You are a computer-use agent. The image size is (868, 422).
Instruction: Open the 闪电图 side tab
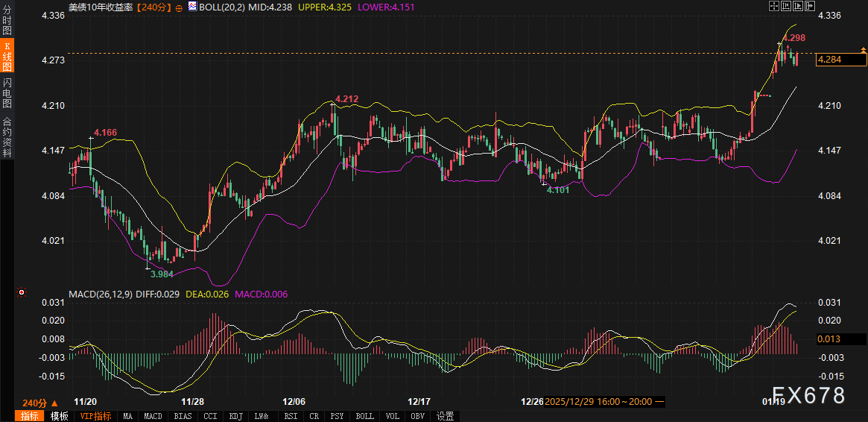(x=7, y=93)
